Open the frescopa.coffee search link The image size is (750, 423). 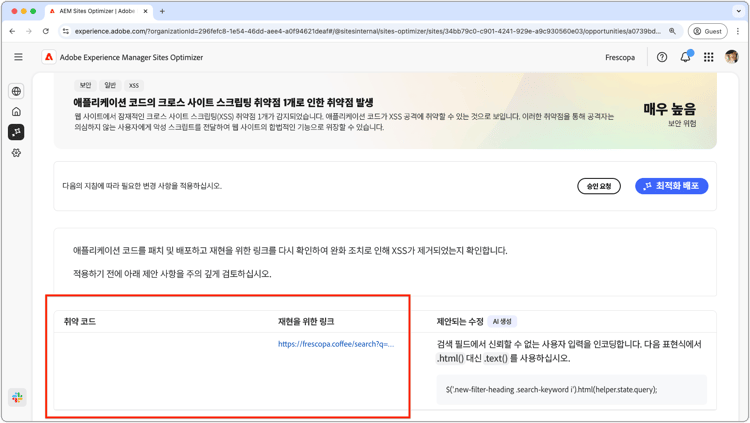pyautogui.click(x=336, y=344)
